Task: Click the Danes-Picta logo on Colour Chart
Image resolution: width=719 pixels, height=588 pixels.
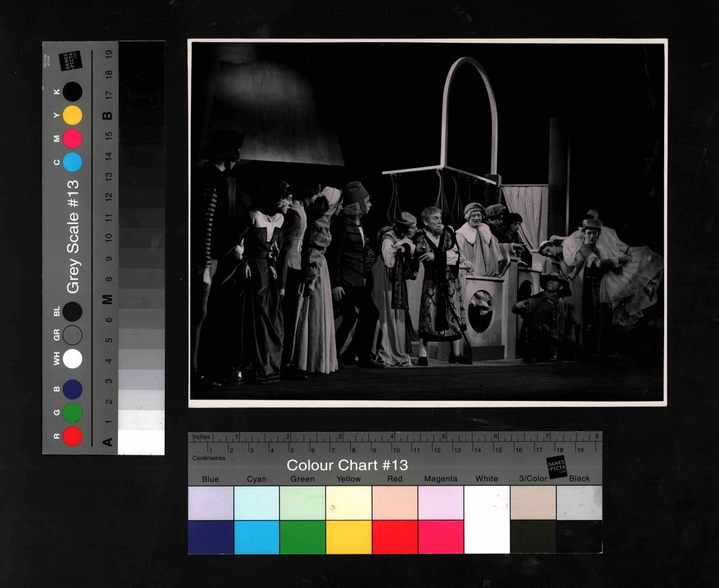Action: (556, 467)
